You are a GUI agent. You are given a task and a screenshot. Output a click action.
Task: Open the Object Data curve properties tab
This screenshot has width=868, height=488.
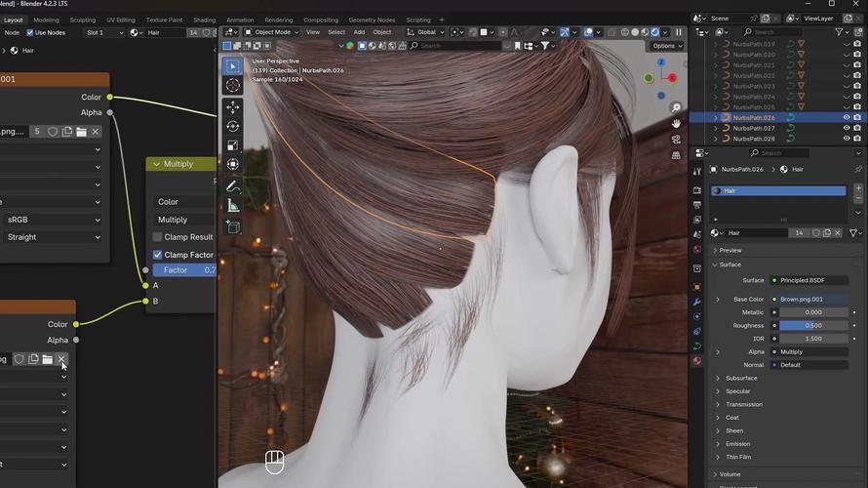pyautogui.click(x=697, y=346)
